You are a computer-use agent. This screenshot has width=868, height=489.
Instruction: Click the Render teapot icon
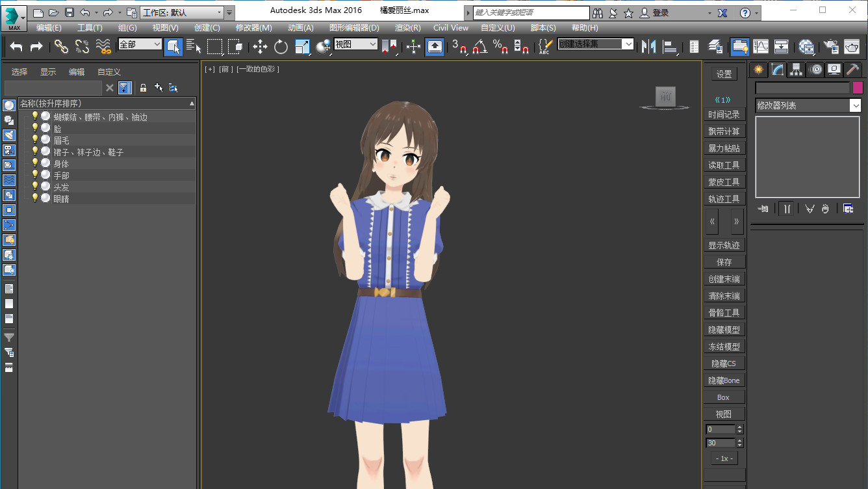pos(852,46)
